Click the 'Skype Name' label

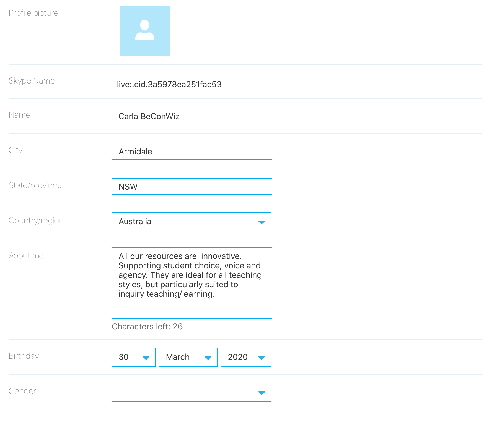(x=32, y=81)
